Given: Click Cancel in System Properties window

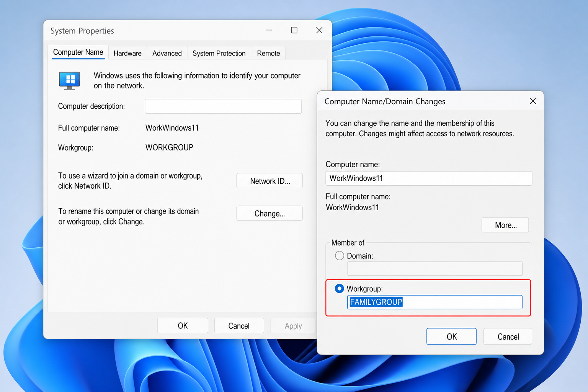Looking at the screenshot, I should click(239, 325).
